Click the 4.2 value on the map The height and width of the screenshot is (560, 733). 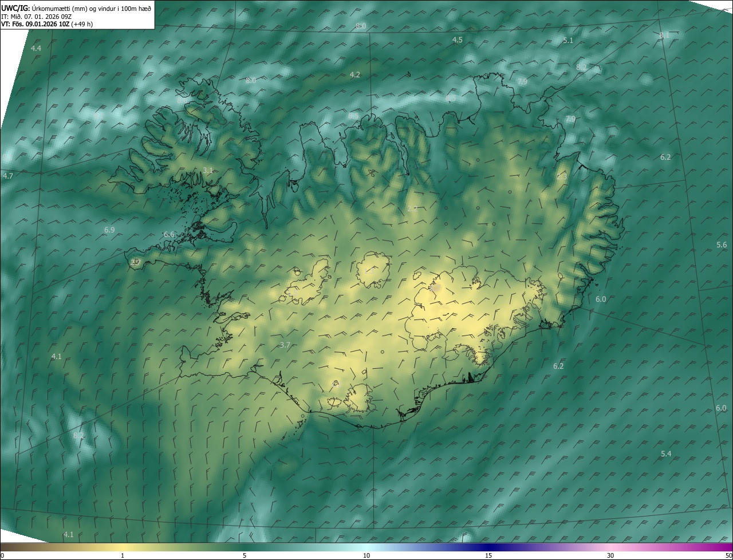click(x=354, y=75)
